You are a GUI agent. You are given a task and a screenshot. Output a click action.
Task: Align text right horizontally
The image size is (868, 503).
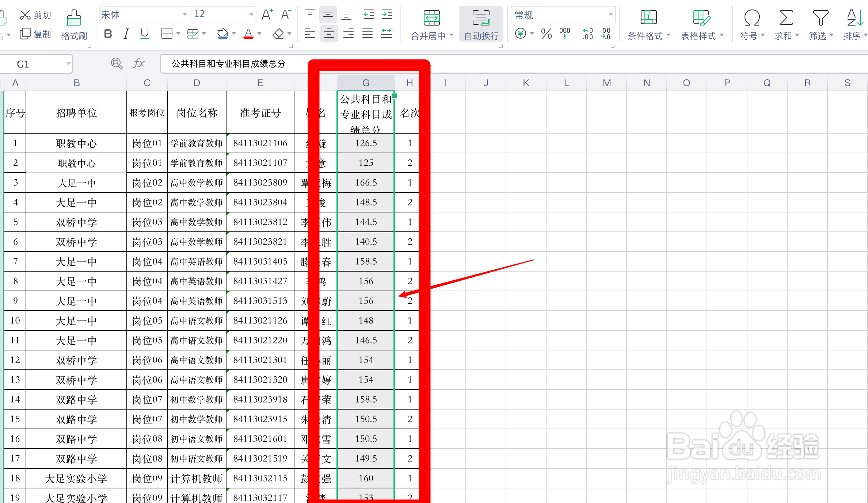(348, 34)
